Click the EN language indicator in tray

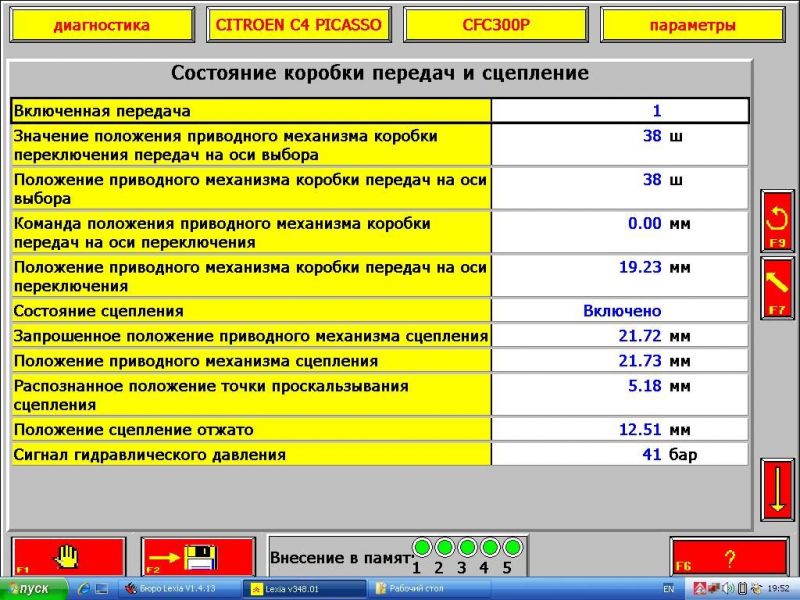point(668,589)
